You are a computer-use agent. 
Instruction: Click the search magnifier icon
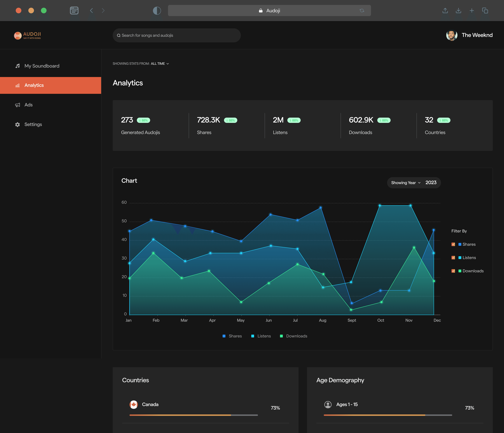119,36
